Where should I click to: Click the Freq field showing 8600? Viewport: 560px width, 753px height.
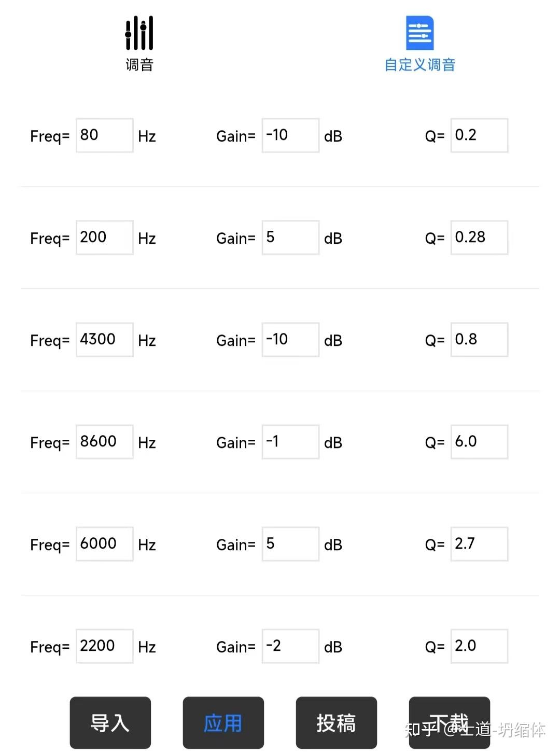click(x=104, y=442)
